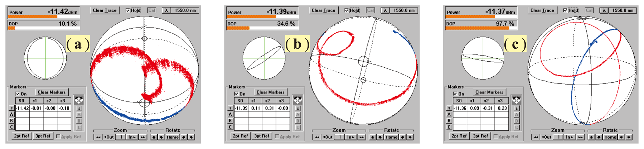Click the Zoom In button in panel (c)

[569, 137]
